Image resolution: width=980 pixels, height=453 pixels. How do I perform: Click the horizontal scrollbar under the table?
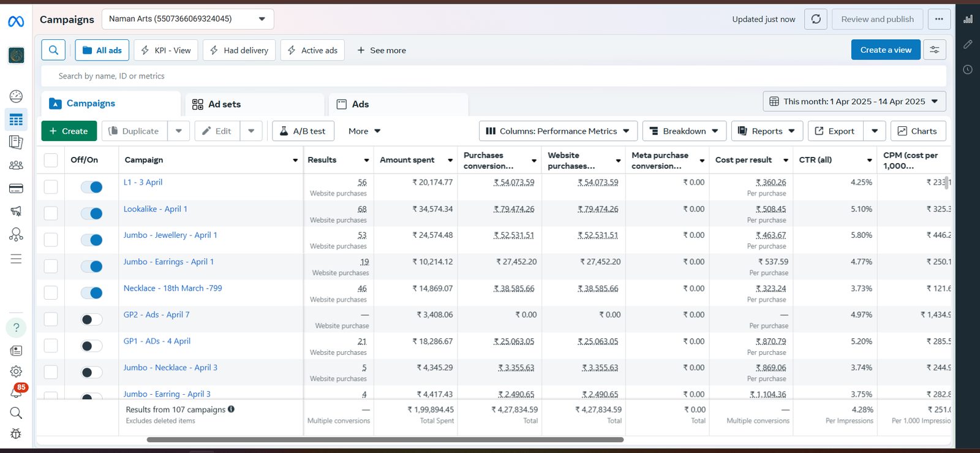coord(385,440)
